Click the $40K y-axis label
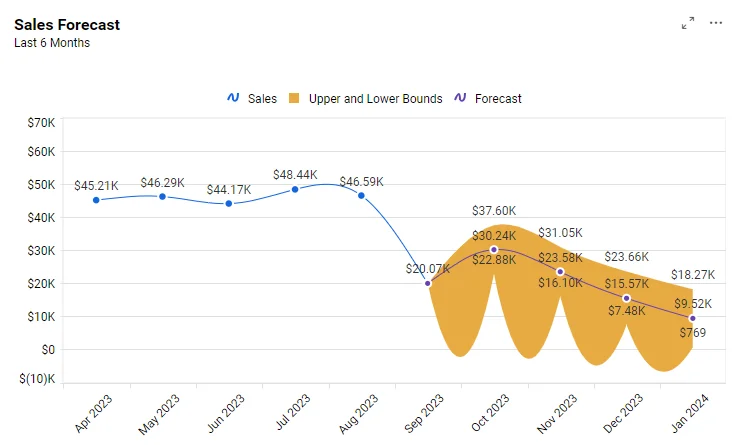Viewport: 740px width, 445px height. (x=41, y=218)
